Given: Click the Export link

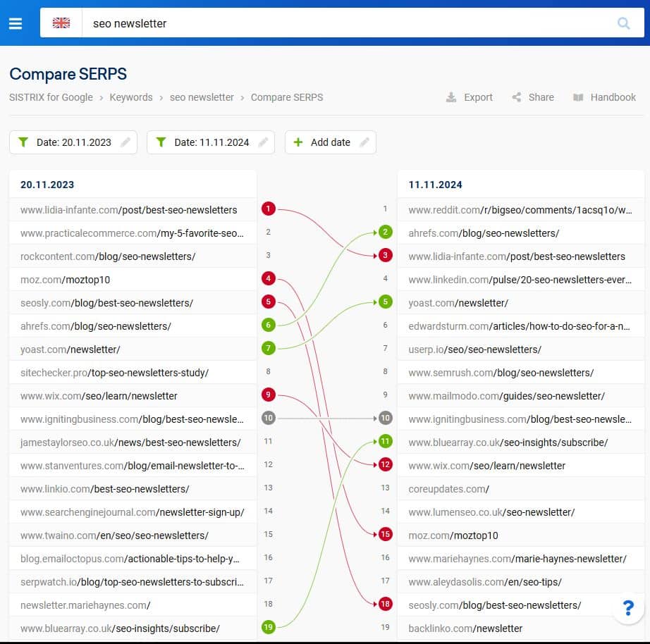Looking at the screenshot, I should (478, 97).
